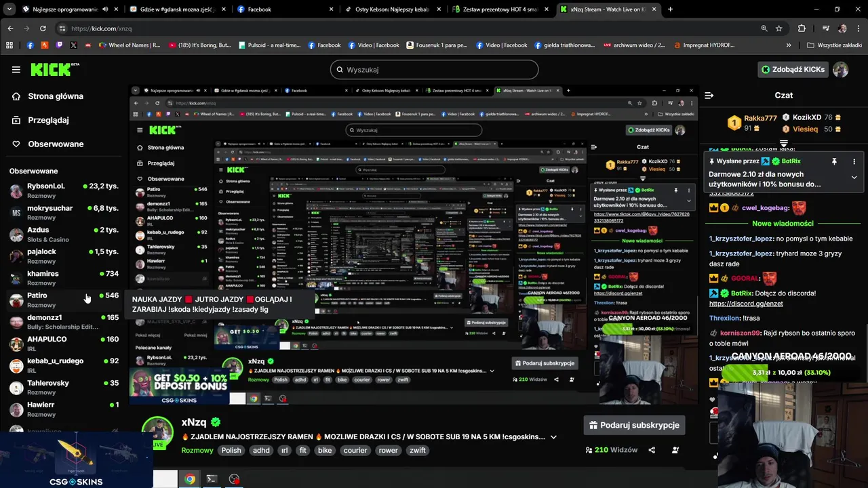Open RybsonLoL channel in sidebar

click(x=64, y=190)
